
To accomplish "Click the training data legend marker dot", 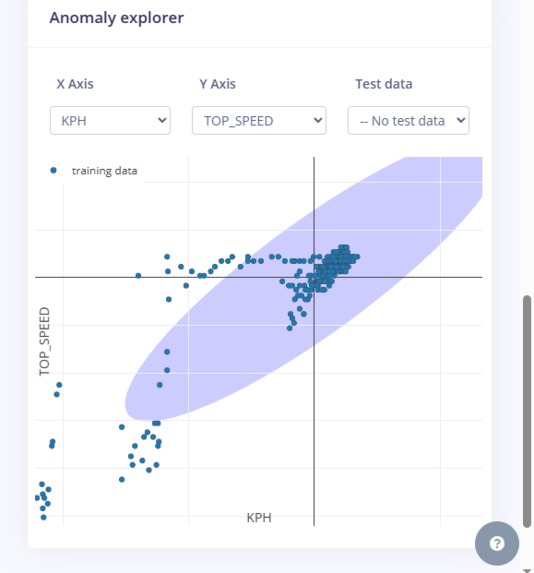I will tap(53, 170).
